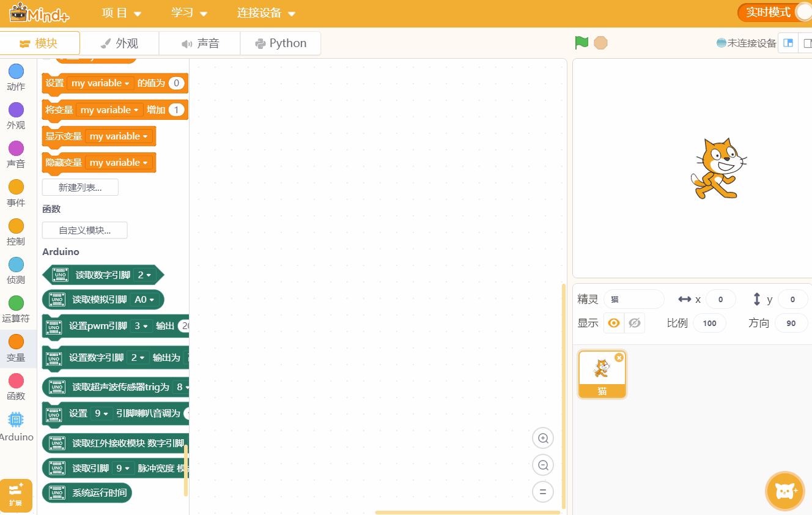Select the purple 外观 block category
This screenshot has height=515, width=812.
16,116
